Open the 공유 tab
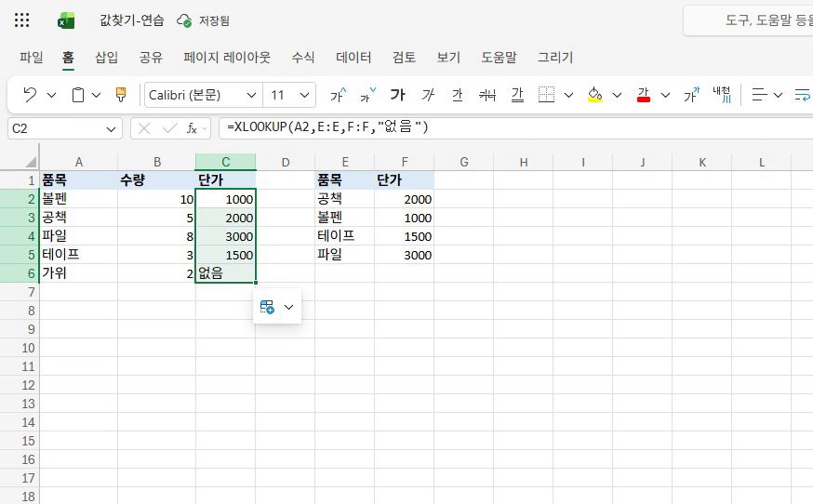Viewport: 813px width, 504px height. [151, 57]
